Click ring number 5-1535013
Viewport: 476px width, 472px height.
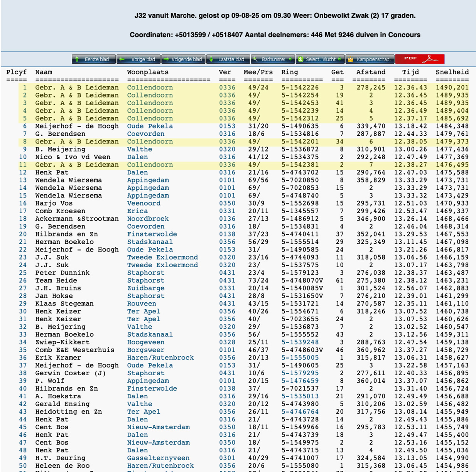point(300,396)
